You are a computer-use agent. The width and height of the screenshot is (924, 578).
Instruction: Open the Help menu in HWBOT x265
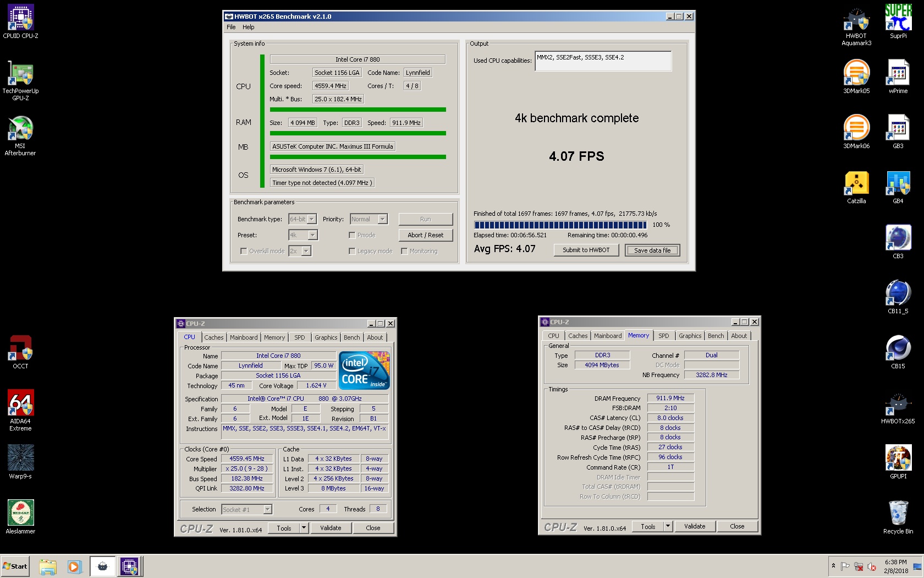[249, 27]
